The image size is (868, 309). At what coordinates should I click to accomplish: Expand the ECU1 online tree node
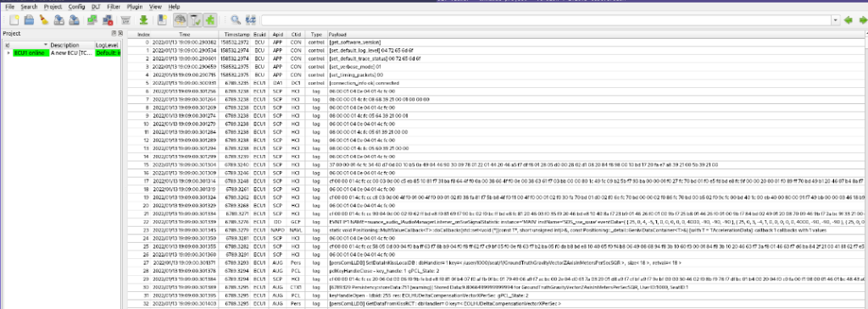[8, 53]
